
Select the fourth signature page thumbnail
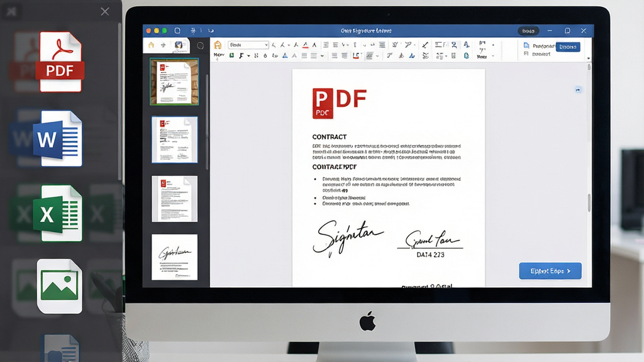175,257
